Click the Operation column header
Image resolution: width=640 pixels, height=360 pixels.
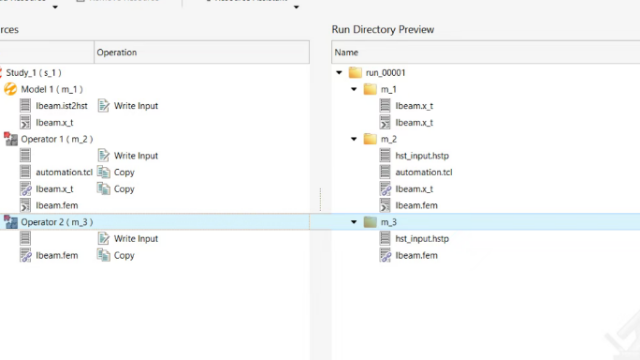tap(202, 52)
